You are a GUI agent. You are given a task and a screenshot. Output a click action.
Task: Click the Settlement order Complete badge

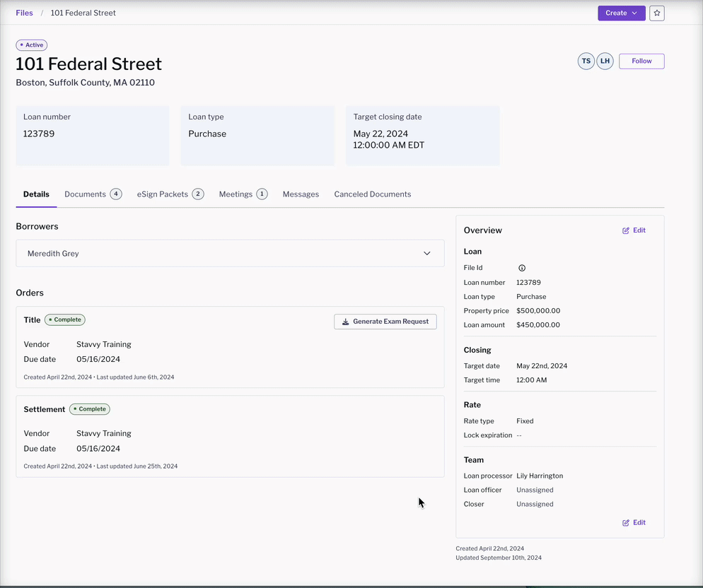point(90,409)
